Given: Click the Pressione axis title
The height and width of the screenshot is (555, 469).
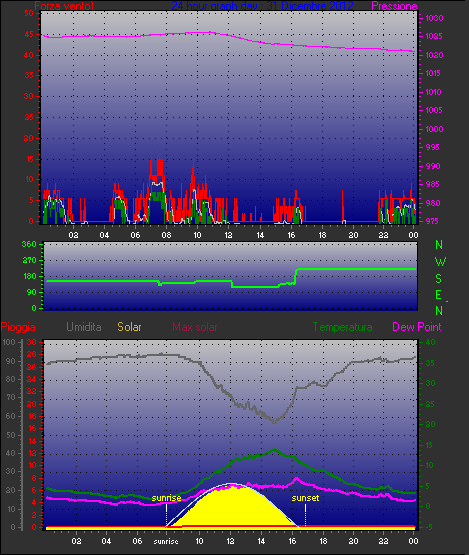Looking at the screenshot, I should [x=394, y=6].
